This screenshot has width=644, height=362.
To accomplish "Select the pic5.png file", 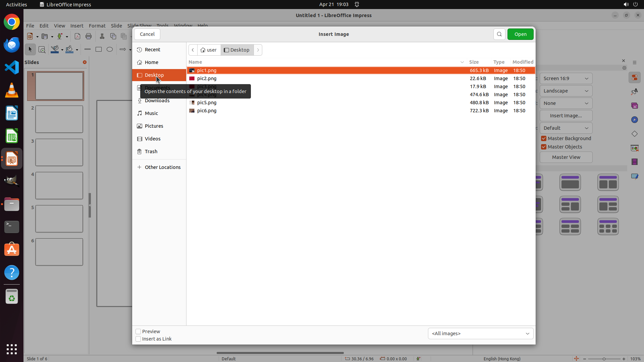I will coord(207,103).
